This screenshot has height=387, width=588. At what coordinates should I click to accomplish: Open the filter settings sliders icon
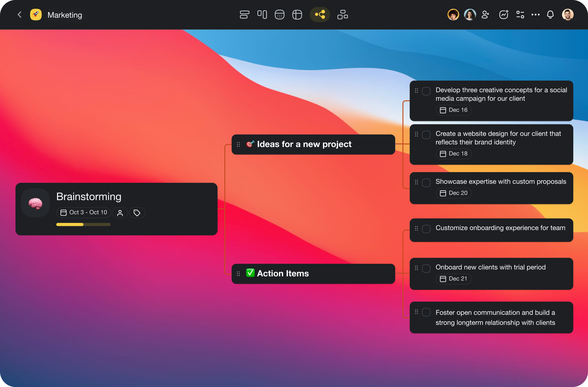click(x=520, y=15)
